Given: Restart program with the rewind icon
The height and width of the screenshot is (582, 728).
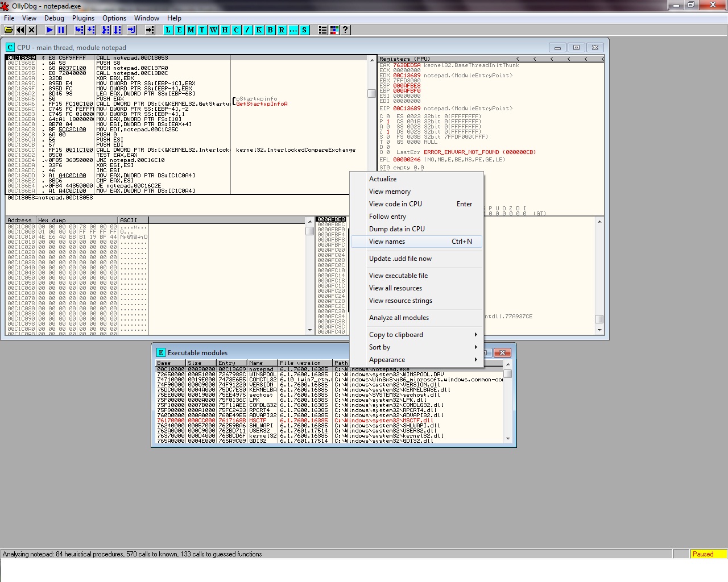Looking at the screenshot, I should click(x=20, y=30).
